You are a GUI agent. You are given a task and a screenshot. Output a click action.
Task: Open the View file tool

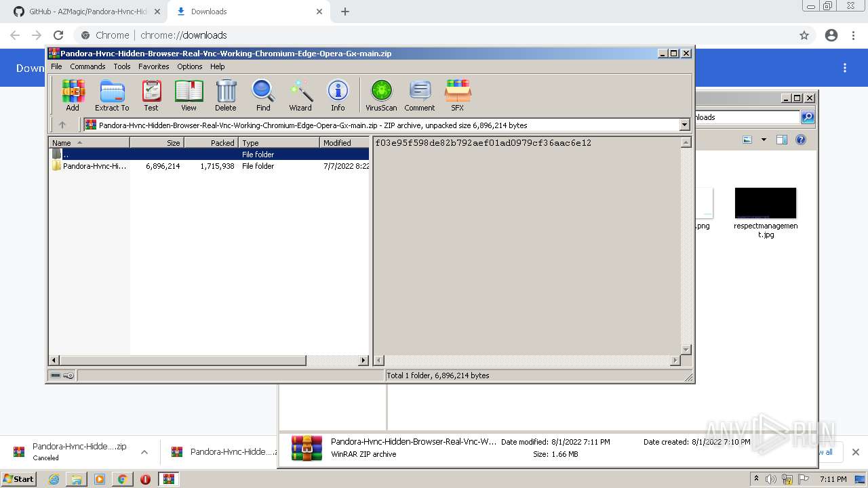[x=189, y=96]
